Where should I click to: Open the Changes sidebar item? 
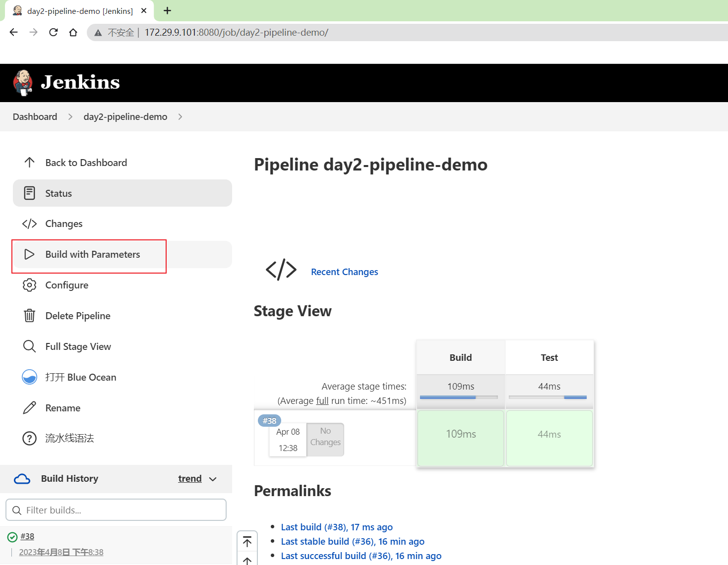(122, 224)
